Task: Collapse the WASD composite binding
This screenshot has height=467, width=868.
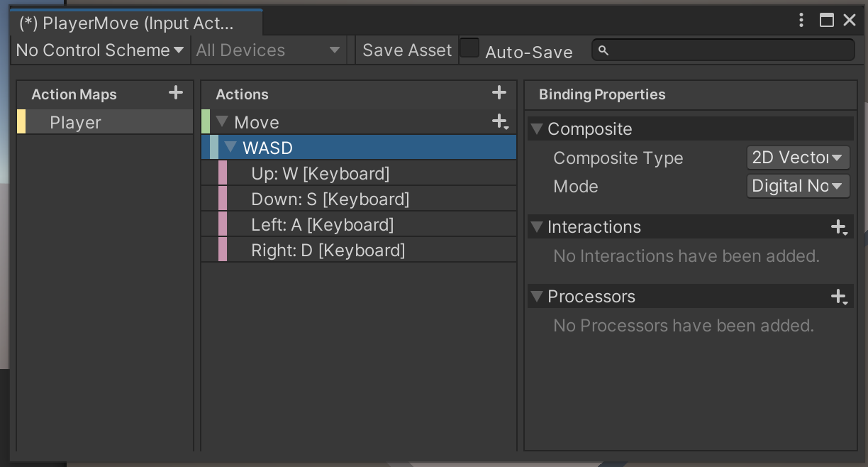Action: 230,148
